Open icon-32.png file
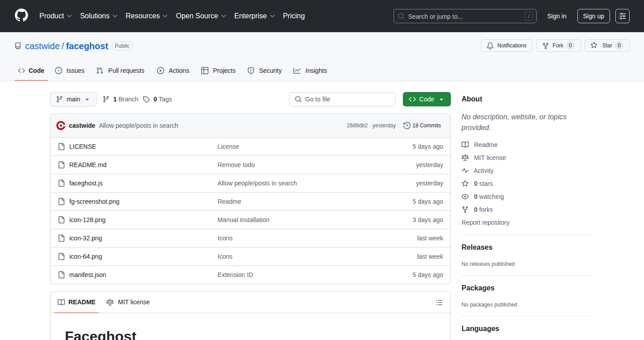The image size is (644, 340). click(85, 238)
